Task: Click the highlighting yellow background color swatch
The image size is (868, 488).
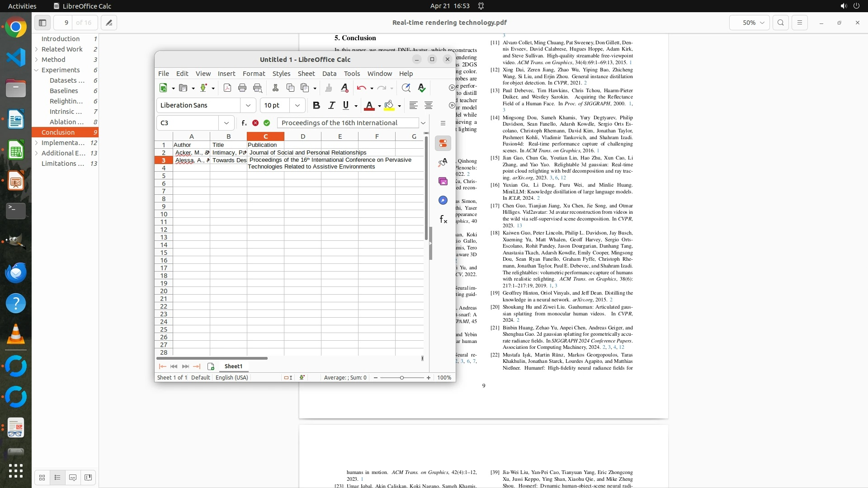Action: coord(389,106)
